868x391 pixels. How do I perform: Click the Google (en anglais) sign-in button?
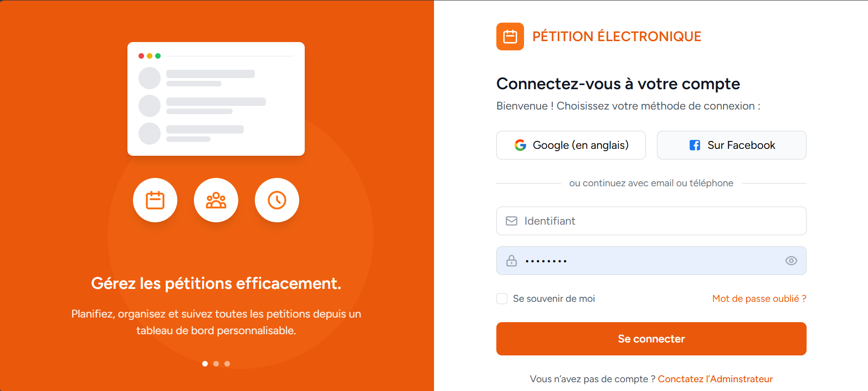click(x=571, y=145)
